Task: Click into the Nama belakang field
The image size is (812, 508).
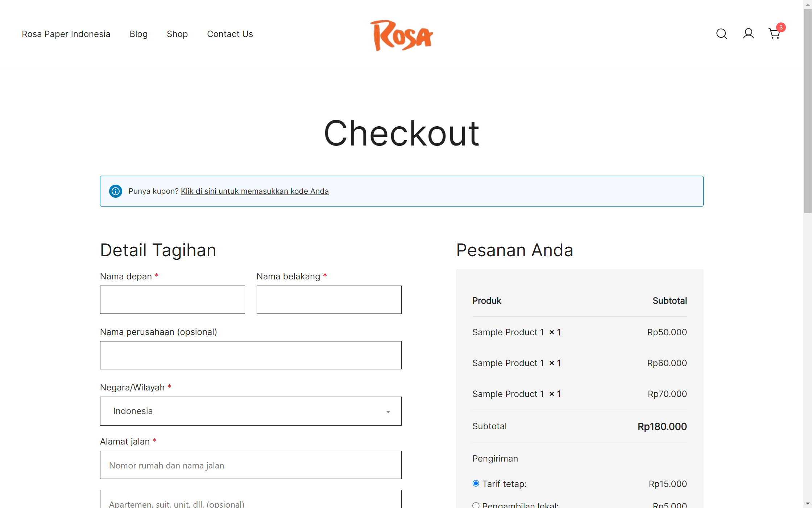Action: pos(329,300)
